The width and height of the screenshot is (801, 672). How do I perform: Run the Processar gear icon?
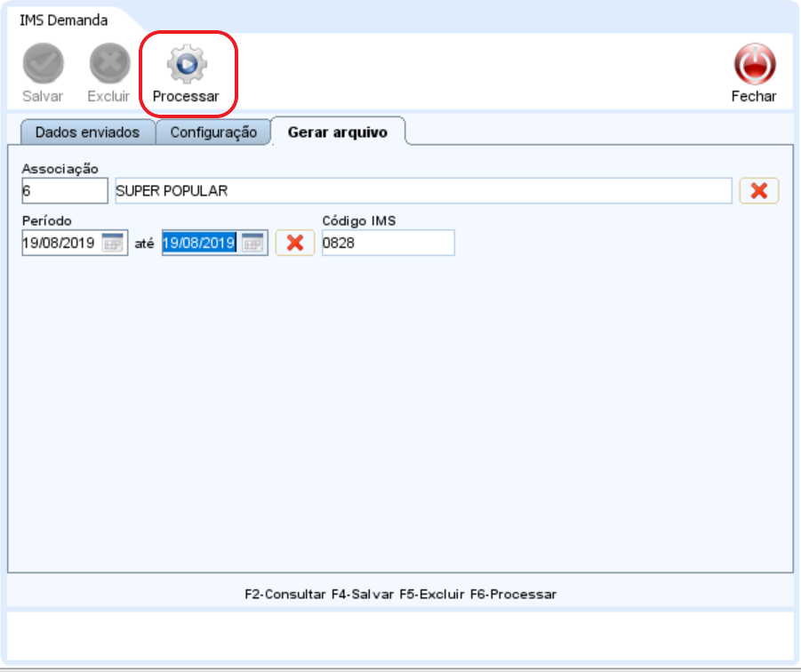pyautogui.click(x=186, y=65)
